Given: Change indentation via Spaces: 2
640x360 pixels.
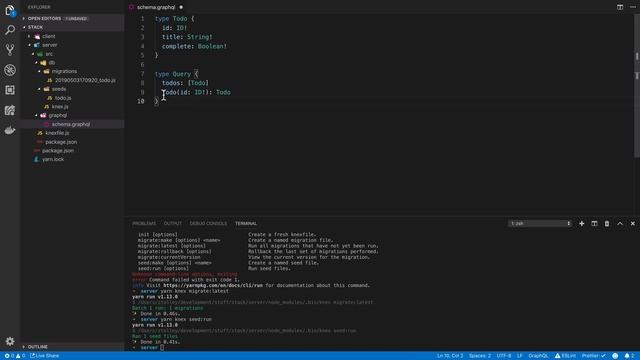Looking at the screenshot, I should [x=480, y=356].
